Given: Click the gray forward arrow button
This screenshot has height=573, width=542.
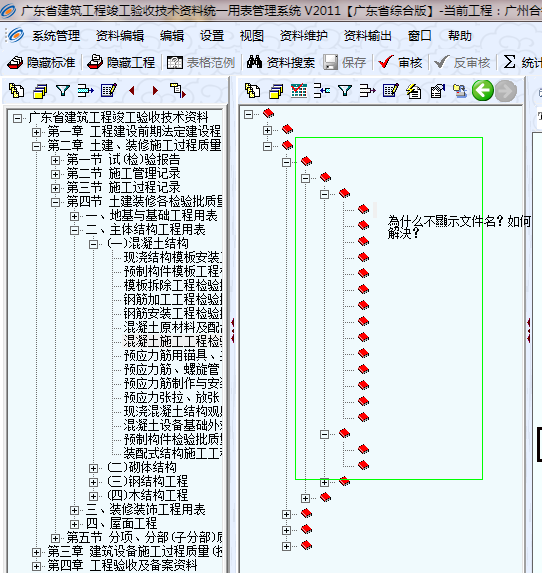Looking at the screenshot, I should pos(506,91).
